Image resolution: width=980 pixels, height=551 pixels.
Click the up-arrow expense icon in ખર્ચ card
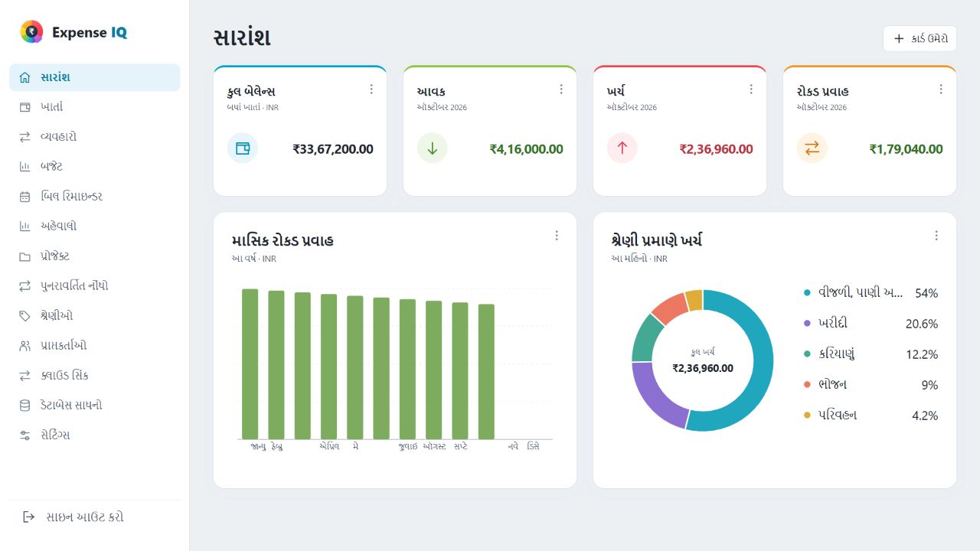coord(622,148)
